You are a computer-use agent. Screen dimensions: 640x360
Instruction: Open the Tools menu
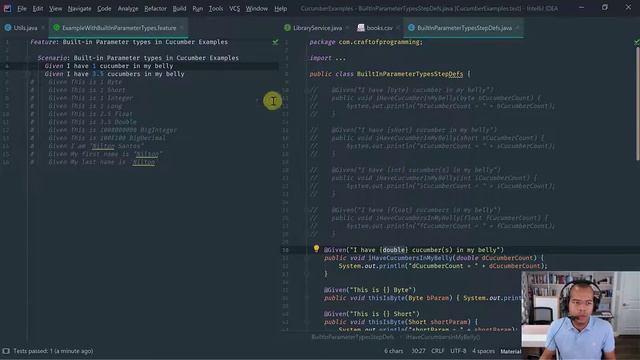pos(216,9)
